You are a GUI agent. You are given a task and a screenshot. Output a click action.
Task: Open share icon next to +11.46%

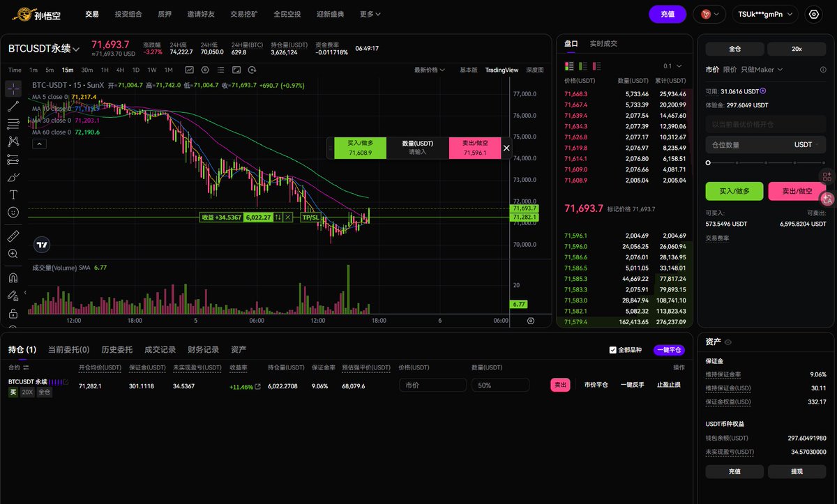[257, 386]
